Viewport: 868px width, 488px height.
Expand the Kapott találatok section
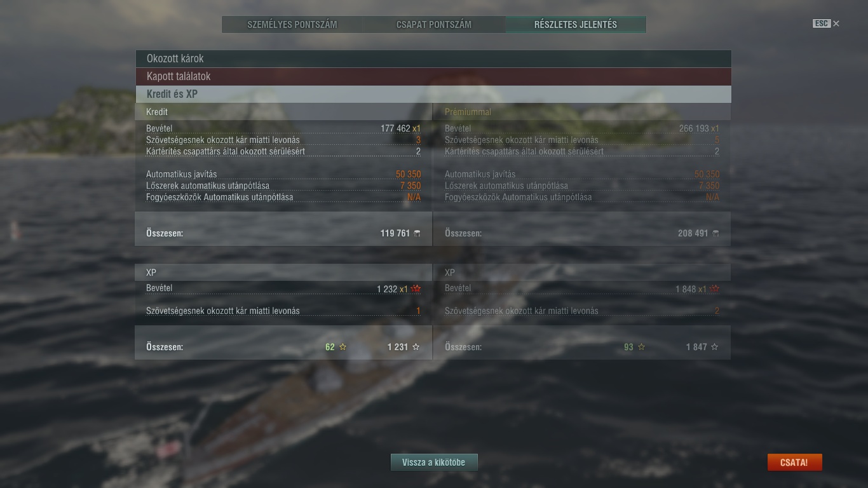coord(433,76)
